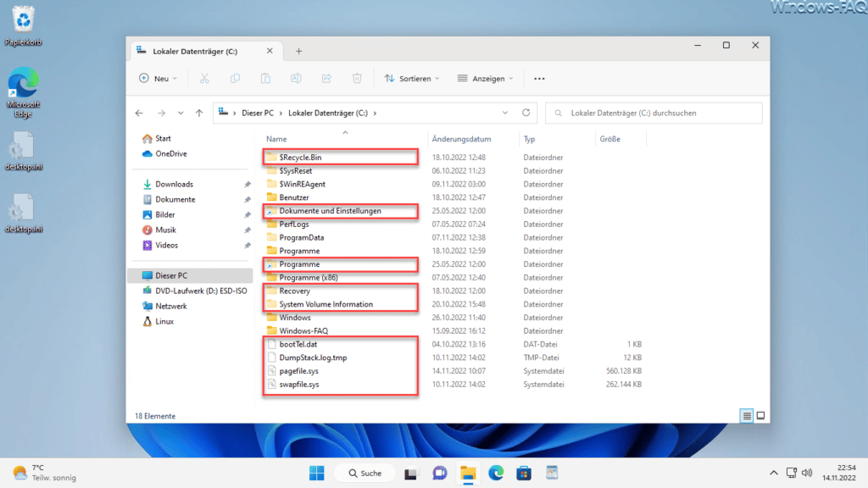Go forward with the right arrow
868x488 pixels.
[161, 113]
